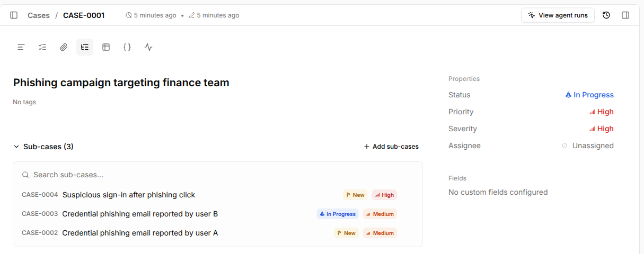644x254 pixels.
Task: Click the High severity badge on CASE-0004
Action: point(384,195)
